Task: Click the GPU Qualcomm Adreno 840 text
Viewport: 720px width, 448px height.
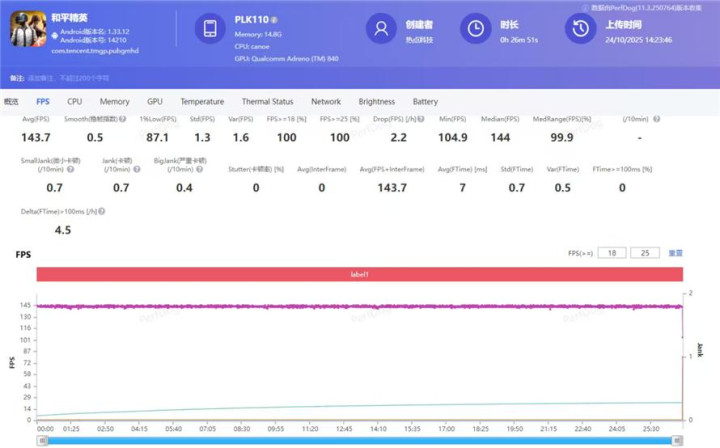Action: click(x=287, y=59)
